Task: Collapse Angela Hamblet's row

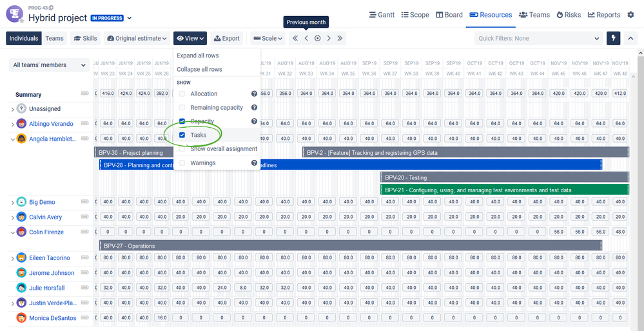Action: 12,139
